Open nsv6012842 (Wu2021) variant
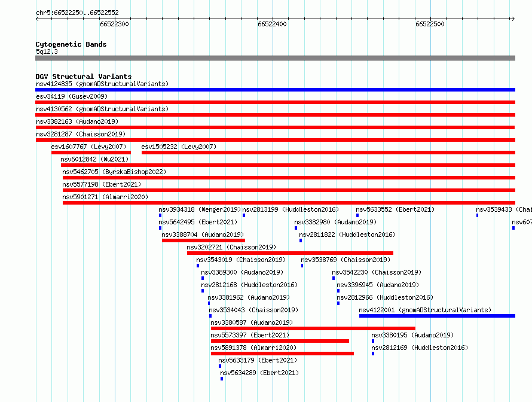This screenshot has height=402, width=532. point(94,159)
